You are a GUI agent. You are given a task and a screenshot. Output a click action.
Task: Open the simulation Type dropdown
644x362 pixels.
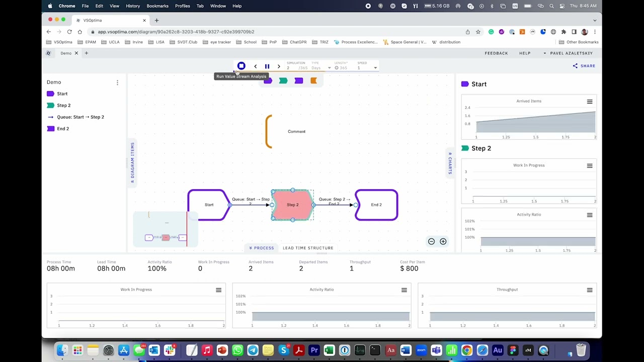point(321,68)
